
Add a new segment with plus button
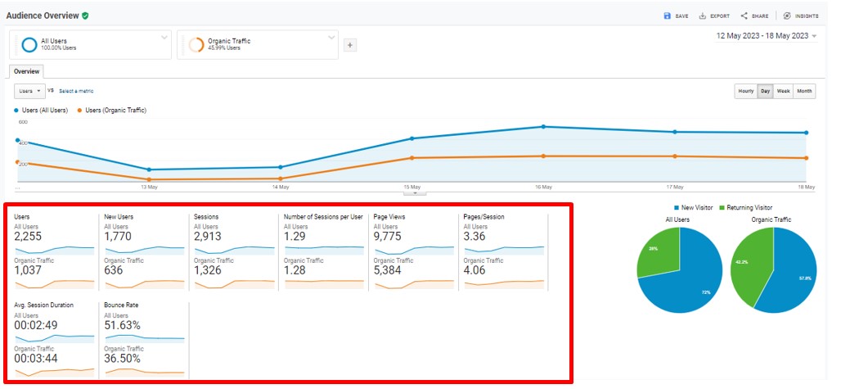(x=350, y=45)
